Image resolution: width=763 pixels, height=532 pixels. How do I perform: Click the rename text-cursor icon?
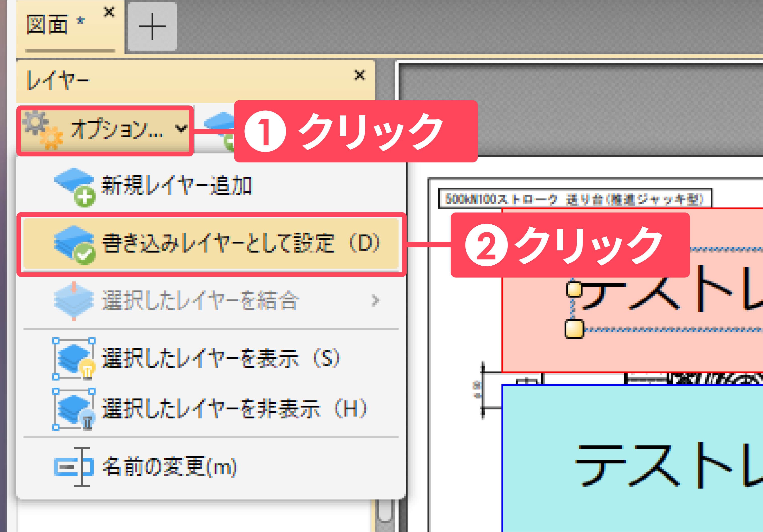(74, 467)
